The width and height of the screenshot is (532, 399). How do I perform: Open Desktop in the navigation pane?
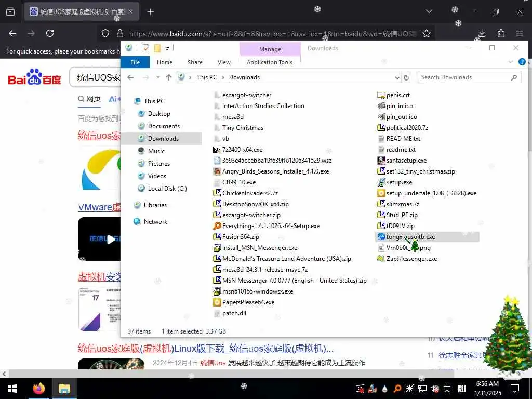pyautogui.click(x=159, y=114)
